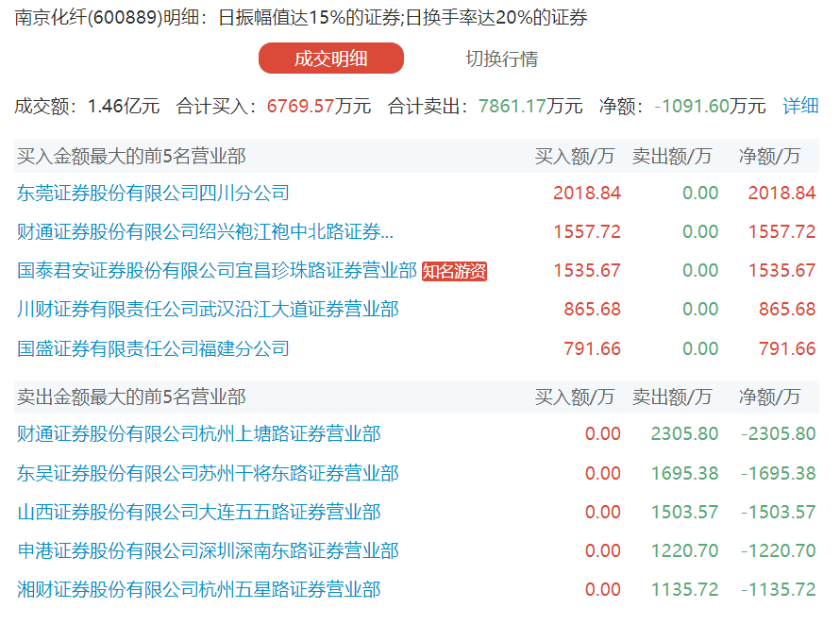Click net amount -1503.57 in 山西证券 row
Viewport: 840px width, 625px height.
click(779, 512)
